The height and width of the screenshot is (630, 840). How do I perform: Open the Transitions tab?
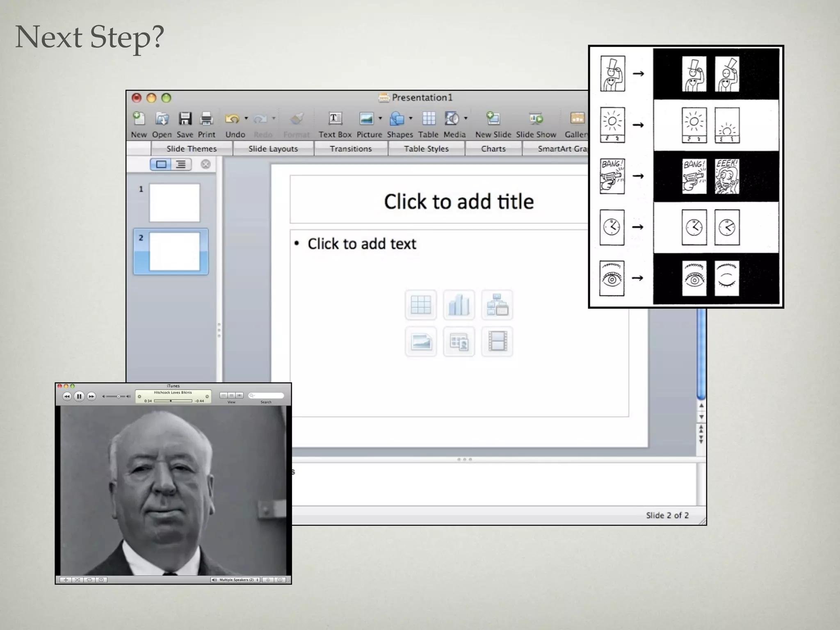[x=351, y=149]
